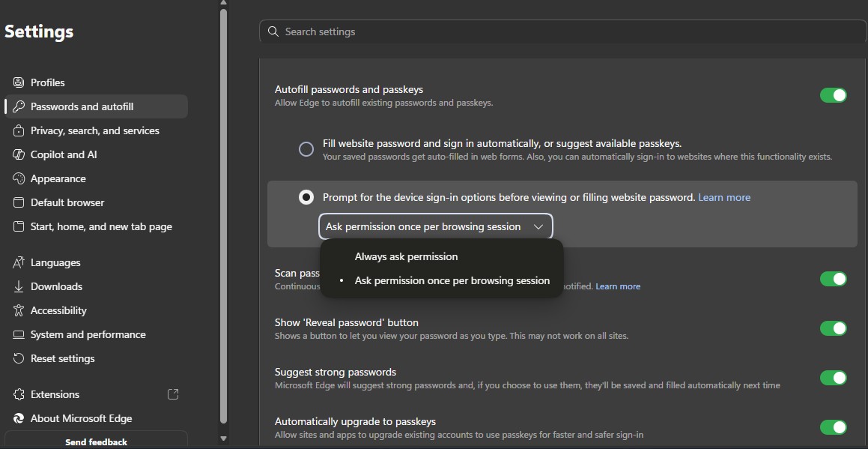Open Appearance settings
Screen dimensions: 868x449
[x=97, y=178]
